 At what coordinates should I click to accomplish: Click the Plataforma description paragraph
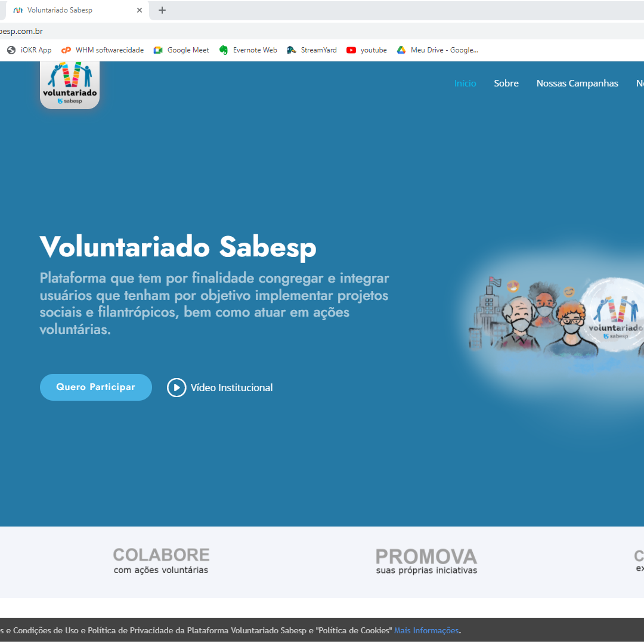[x=215, y=304]
